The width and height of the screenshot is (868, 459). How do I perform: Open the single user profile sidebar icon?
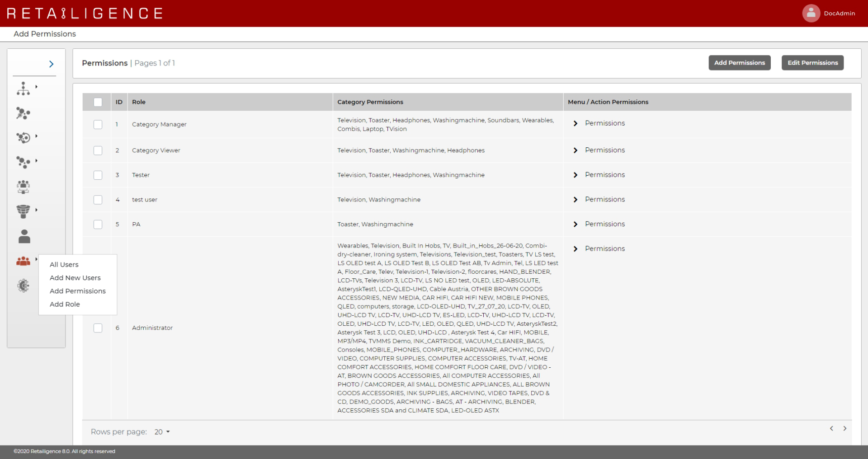pyautogui.click(x=24, y=236)
